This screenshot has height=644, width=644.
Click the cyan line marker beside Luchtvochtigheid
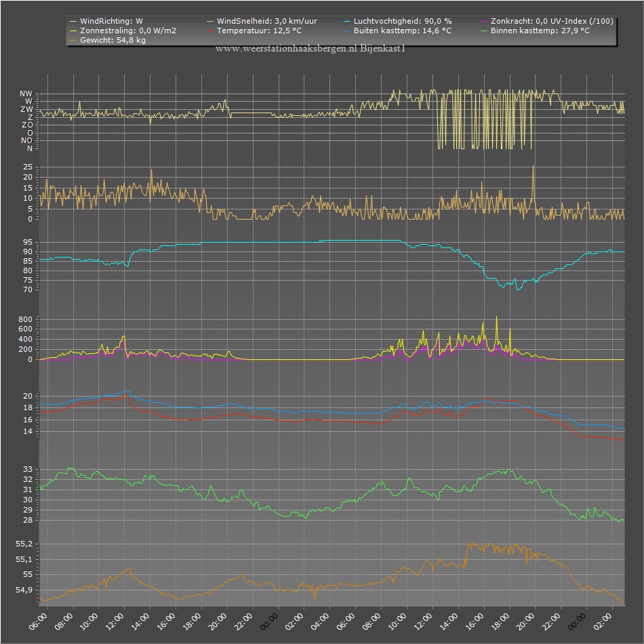(x=346, y=22)
